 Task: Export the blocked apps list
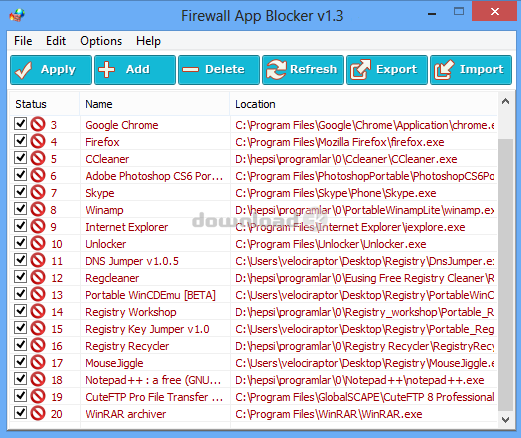pyautogui.click(x=387, y=70)
